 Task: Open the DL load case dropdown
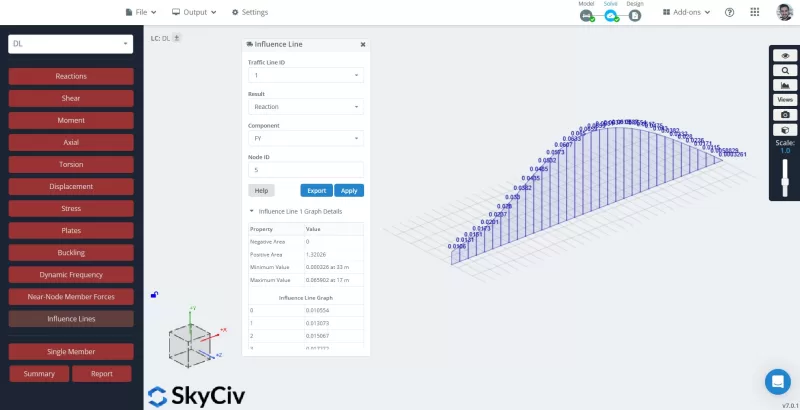pyautogui.click(x=71, y=44)
